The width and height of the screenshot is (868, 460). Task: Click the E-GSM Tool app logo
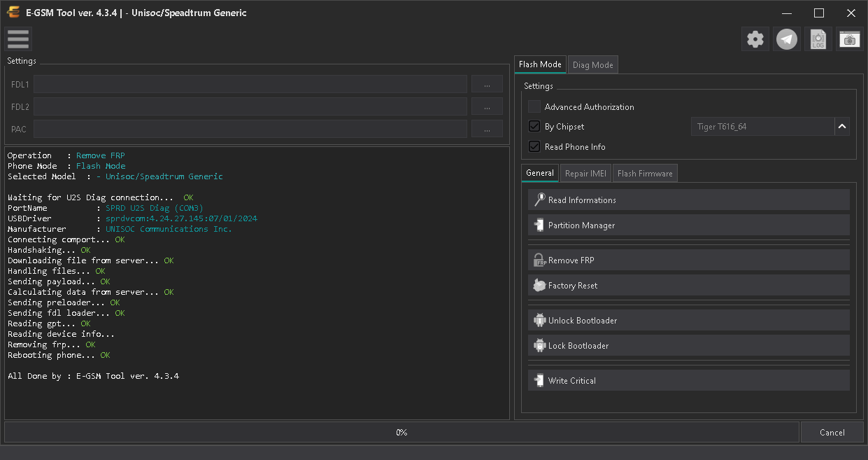point(13,13)
